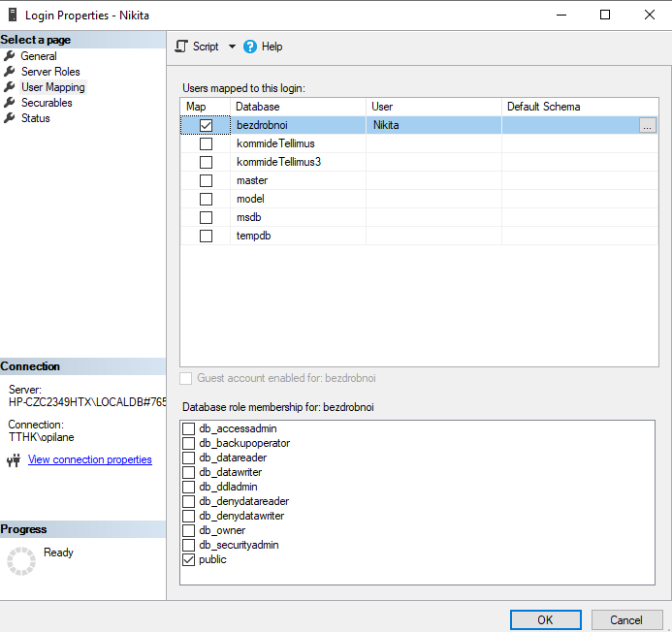Click the wrench icon beside Securables
Screen dimensions: 672x632
pyautogui.click(x=11, y=103)
